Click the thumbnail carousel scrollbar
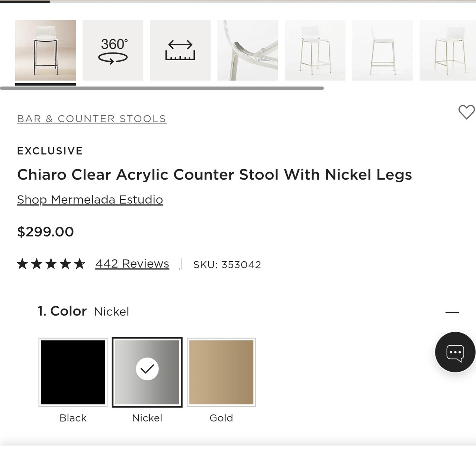 pos(162,88)
